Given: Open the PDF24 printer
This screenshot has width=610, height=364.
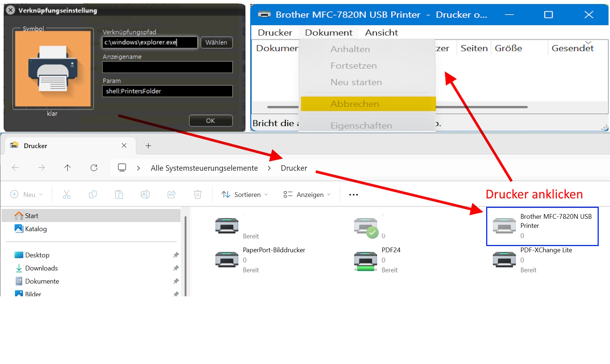Looking at the screenshot, I should point(366,261).
